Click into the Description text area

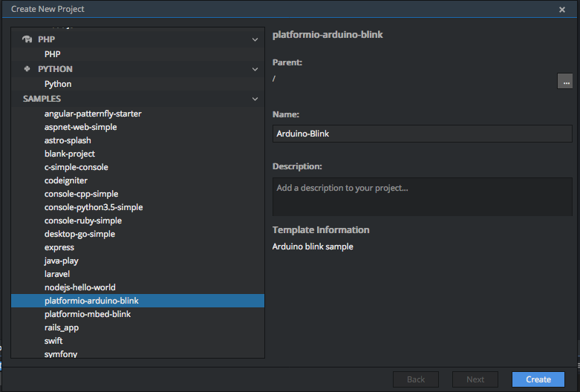pos(423,197)
